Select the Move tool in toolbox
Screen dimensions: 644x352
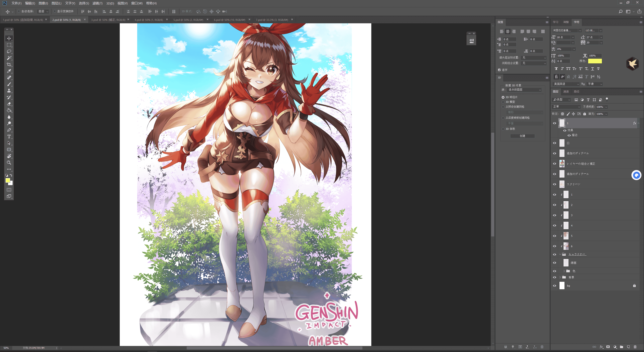pyautogui.click(x=9, y=38)
